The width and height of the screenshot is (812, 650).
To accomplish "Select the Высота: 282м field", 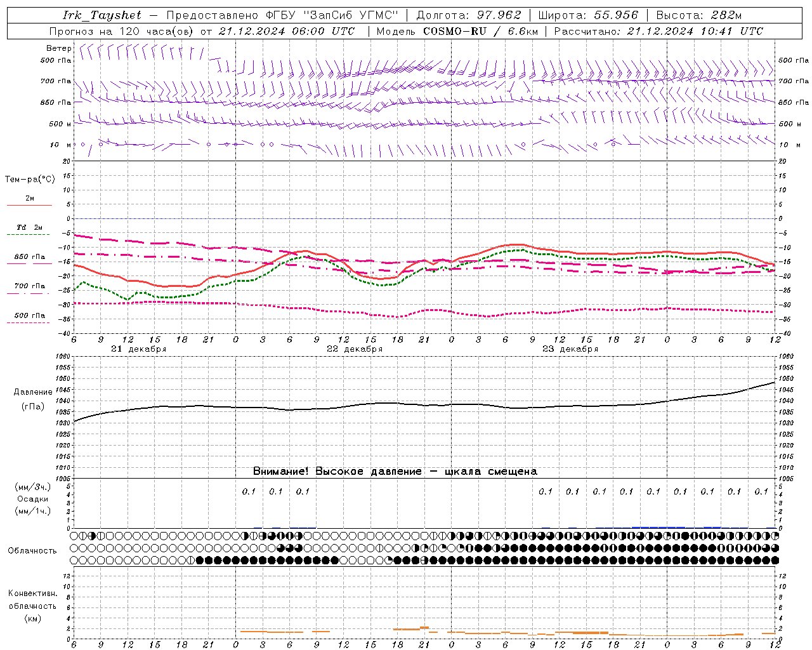I will pos(699,15).
